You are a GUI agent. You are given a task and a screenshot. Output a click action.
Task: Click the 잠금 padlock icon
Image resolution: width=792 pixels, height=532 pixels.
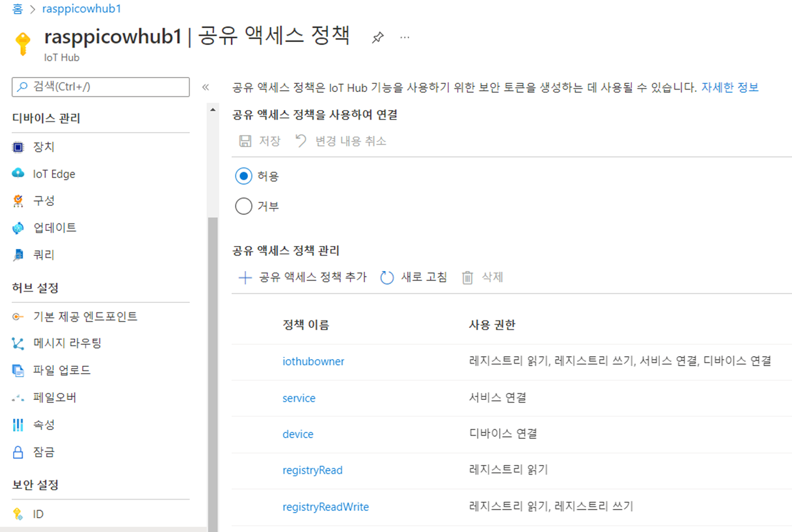18,452
